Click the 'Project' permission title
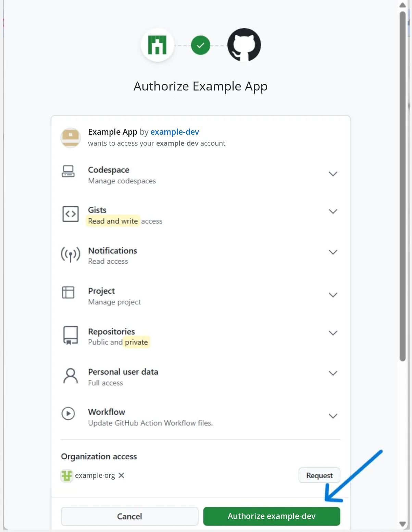The image size is (412, 532). click(101, 291)
